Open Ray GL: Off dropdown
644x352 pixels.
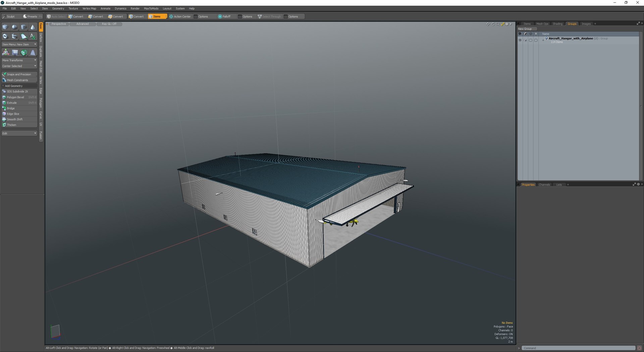tap(109, 24)
